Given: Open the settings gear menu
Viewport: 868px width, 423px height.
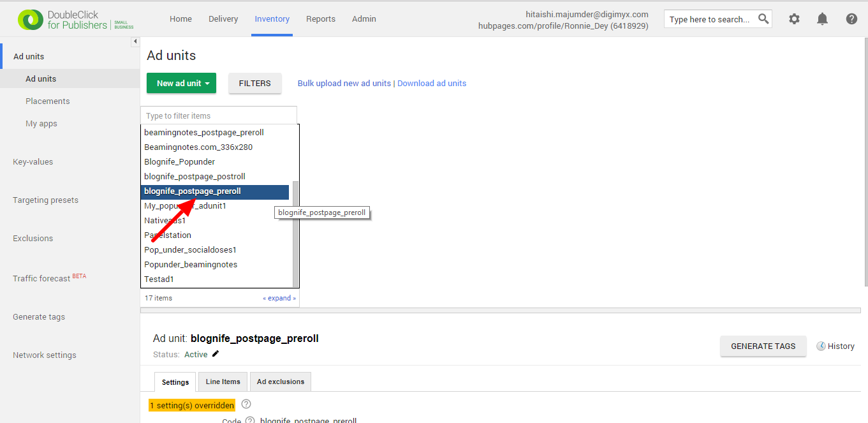Looking at the screenshot, I should (x=794, y=19).
